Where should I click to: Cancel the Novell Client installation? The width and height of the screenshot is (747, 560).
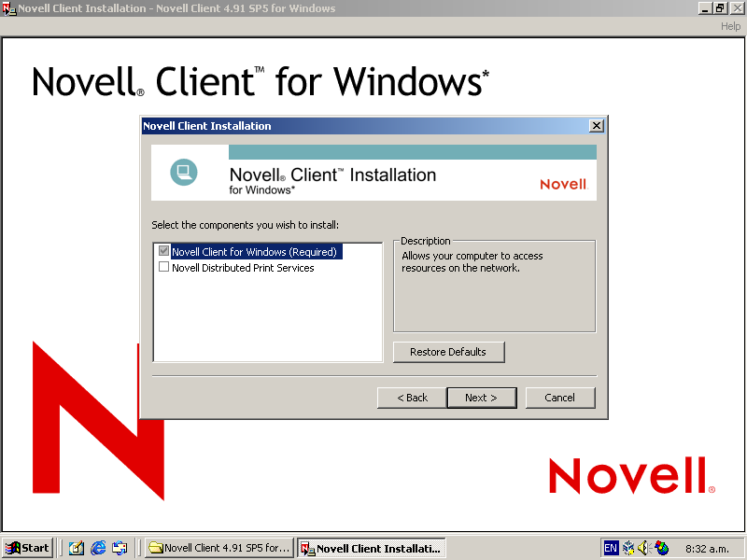(559, 398)
